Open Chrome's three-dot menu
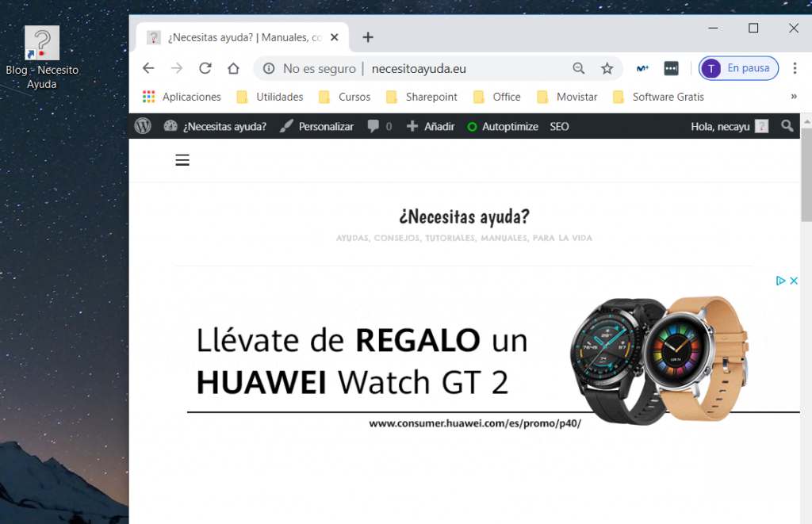812x524 pixels. click(x=795, y=68)
